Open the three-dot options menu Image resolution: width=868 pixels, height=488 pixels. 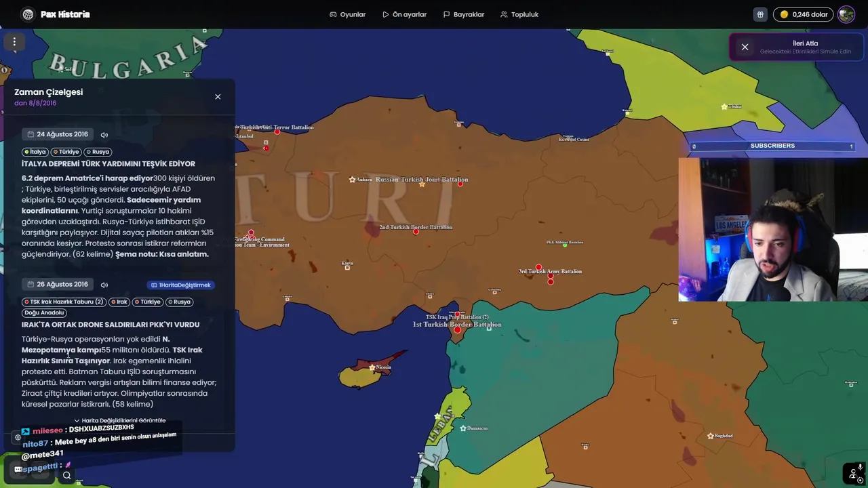click(x=14, y=41)
